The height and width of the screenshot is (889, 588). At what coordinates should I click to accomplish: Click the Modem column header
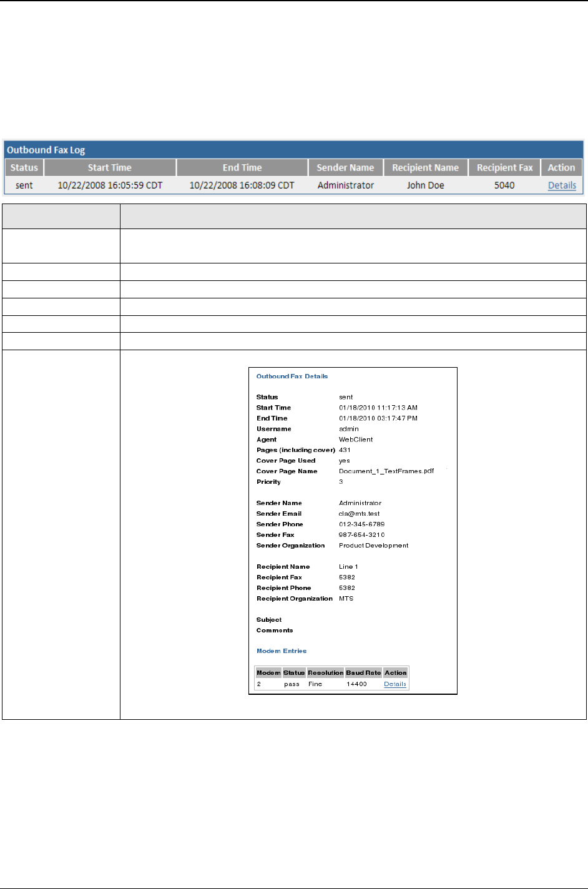pos(268,673)
